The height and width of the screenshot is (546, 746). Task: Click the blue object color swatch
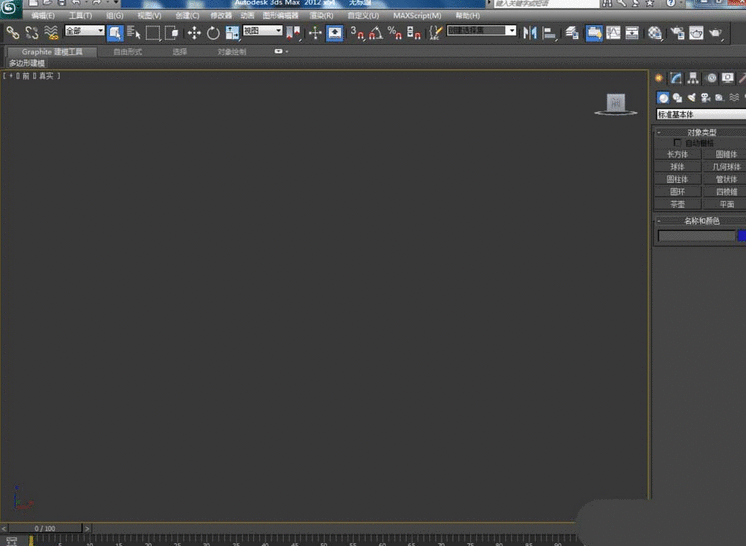[x=741, y=236]
